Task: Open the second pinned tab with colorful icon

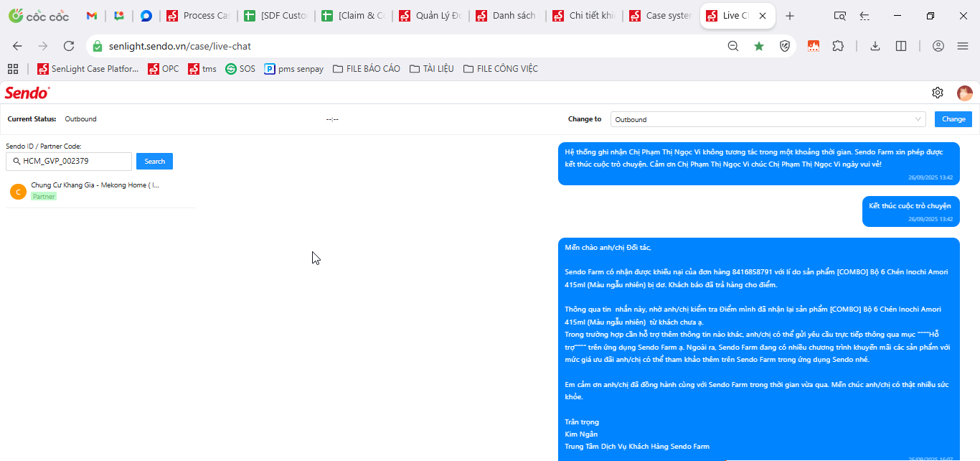Action: pyautogui.click(x=119, y=16)
